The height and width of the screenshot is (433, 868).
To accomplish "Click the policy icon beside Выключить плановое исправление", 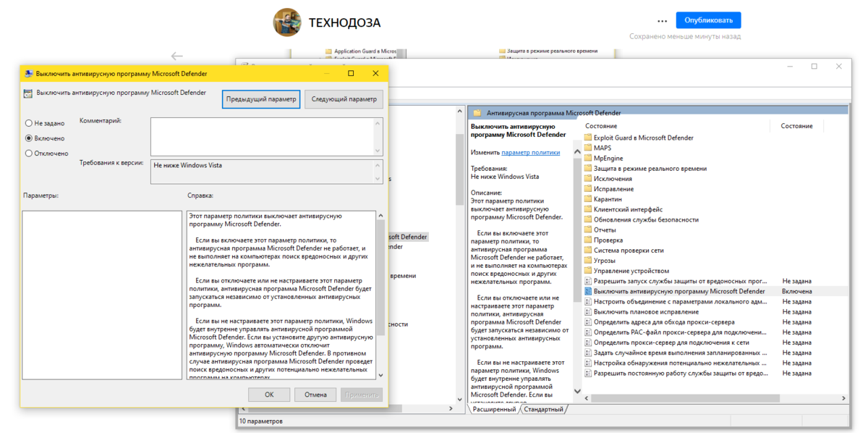I will pos(588,311).
